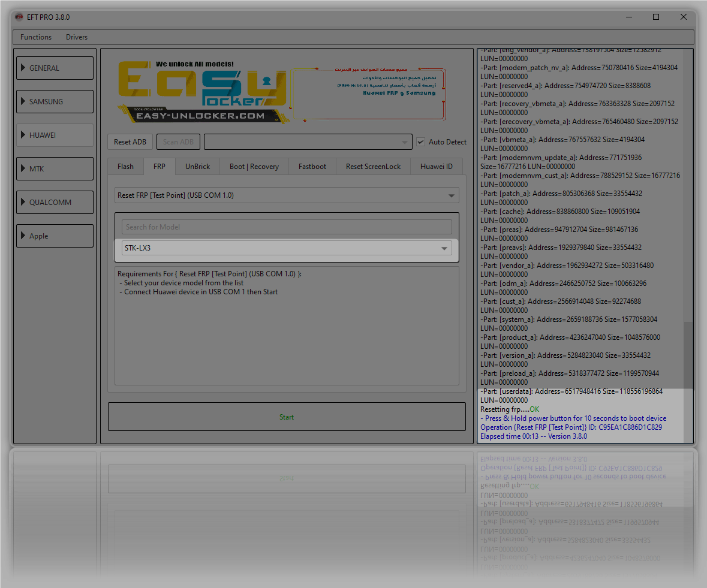Screen dimensions: 707x588
Task: Open the Functions menu
Action: tap(36, 37)
